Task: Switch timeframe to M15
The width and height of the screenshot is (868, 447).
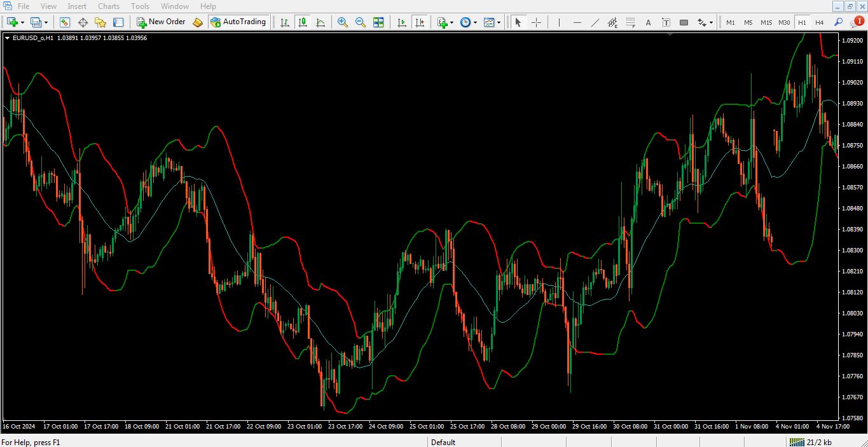Action: [766, 22]
